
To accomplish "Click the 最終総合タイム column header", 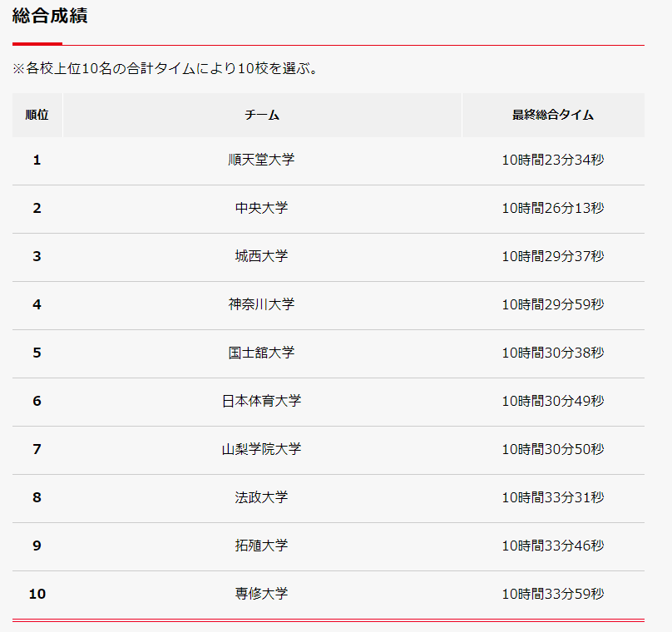I will (553, 115).
